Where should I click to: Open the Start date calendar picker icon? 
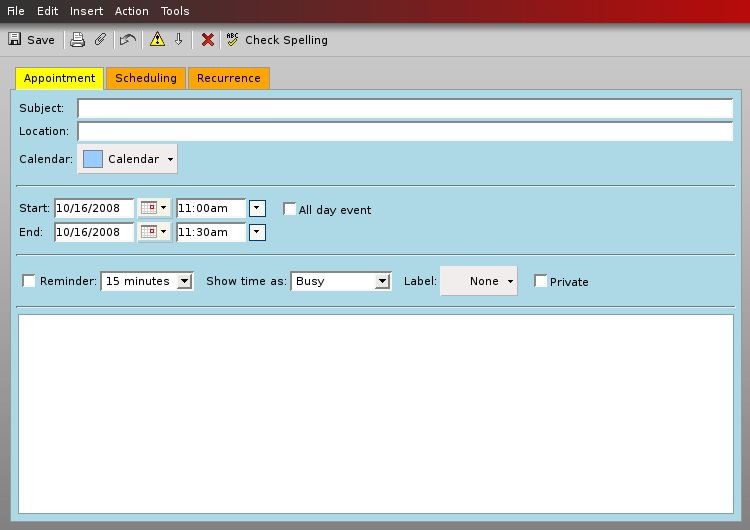click(153, 208)
